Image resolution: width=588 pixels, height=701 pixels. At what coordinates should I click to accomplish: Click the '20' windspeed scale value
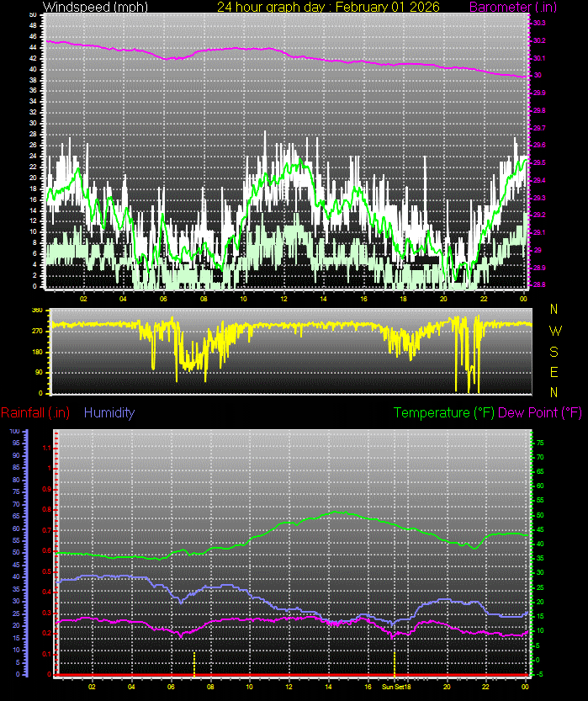tap(33, 178)
